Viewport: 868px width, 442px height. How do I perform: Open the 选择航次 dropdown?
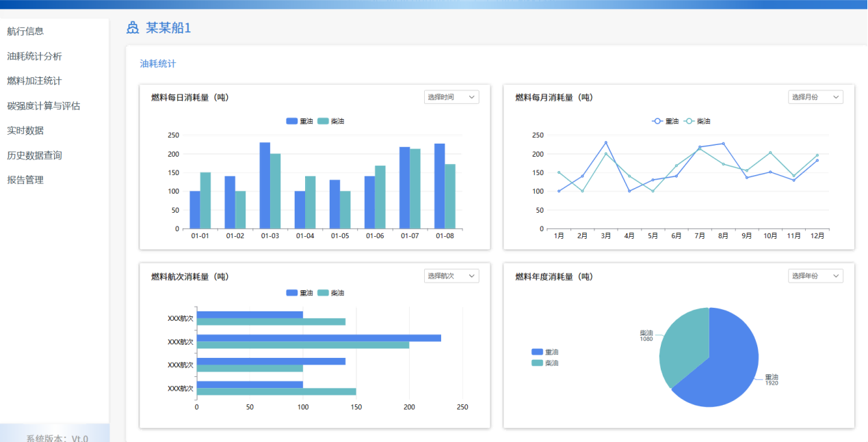[x=451, y=276]
